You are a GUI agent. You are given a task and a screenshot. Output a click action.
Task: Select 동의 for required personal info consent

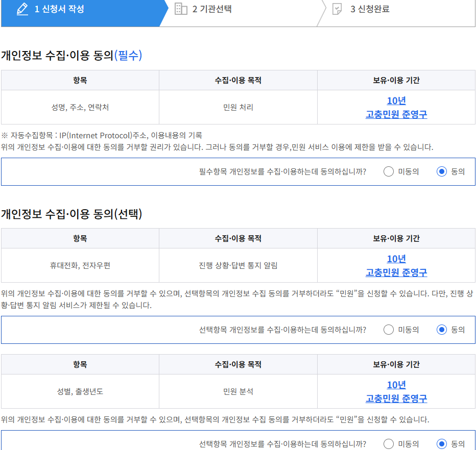pos(442,171)
